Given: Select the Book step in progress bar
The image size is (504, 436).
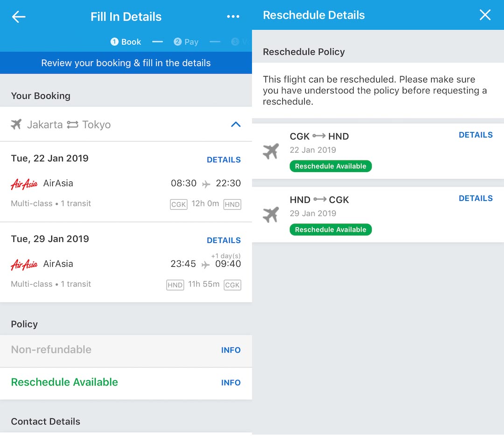Looking at the screenshot, I should point(126,42).
